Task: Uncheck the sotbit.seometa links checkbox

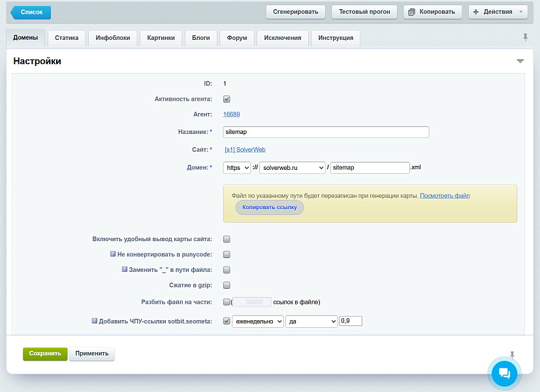Action: (227, 321)
